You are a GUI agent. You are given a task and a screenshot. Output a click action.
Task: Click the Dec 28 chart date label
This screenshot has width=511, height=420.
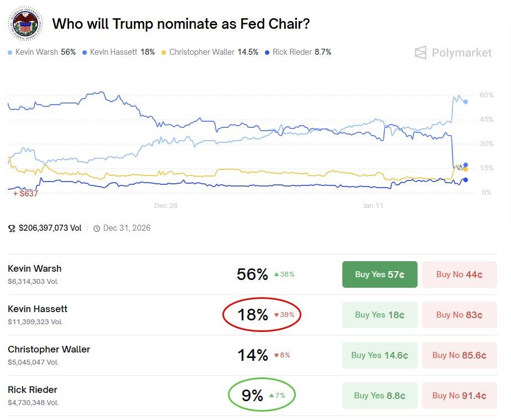(x=166, y=206)
